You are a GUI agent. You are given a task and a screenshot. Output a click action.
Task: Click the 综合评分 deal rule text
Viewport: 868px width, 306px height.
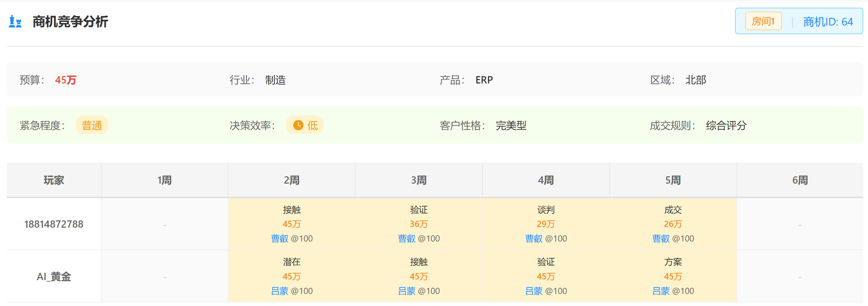[x=725, y=125]
